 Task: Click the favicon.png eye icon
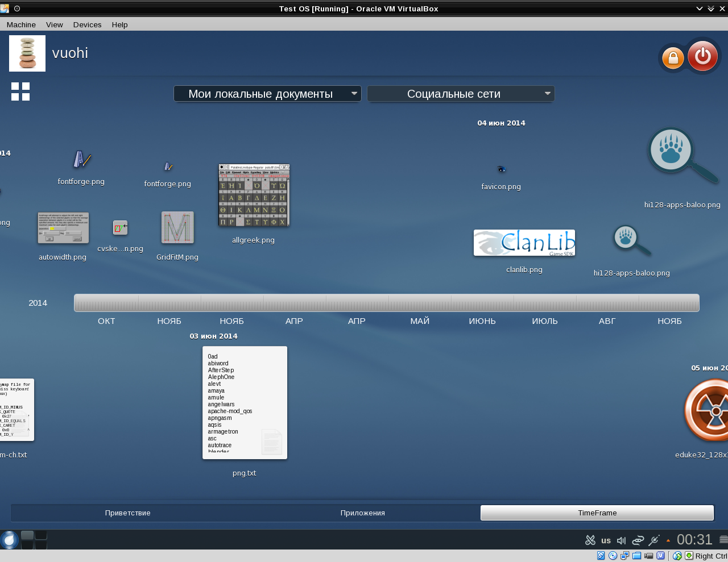pos(501,169)
